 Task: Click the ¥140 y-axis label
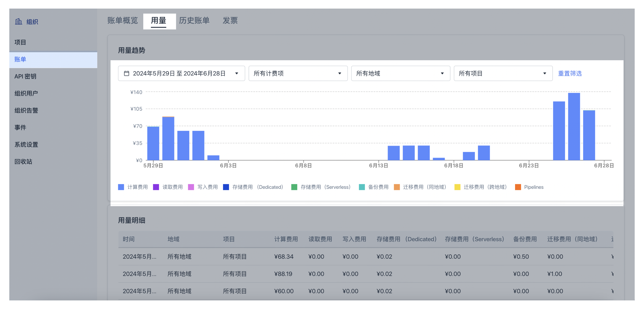[136, 92]
